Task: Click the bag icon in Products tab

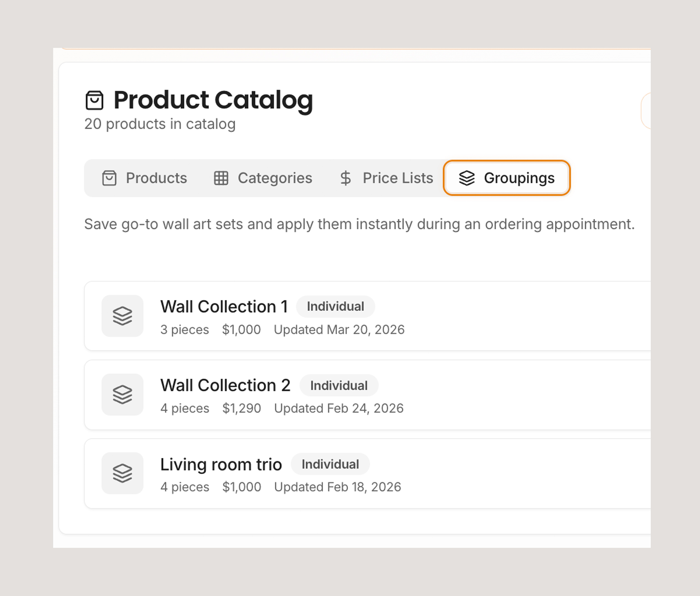Action: point(109,178)
